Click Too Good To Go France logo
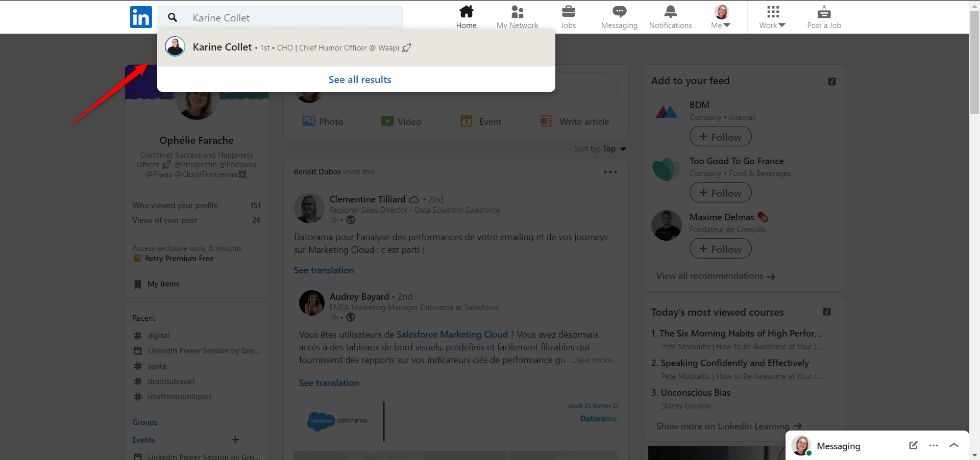 coord(667,169)
